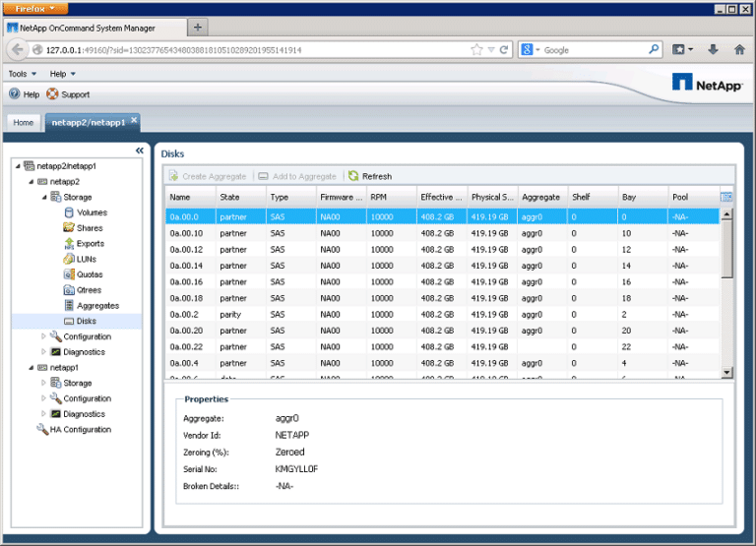Viewport: 756px width, 546px height.
Task: Click the Google search magnifier icon
Action: coord(654,49)
